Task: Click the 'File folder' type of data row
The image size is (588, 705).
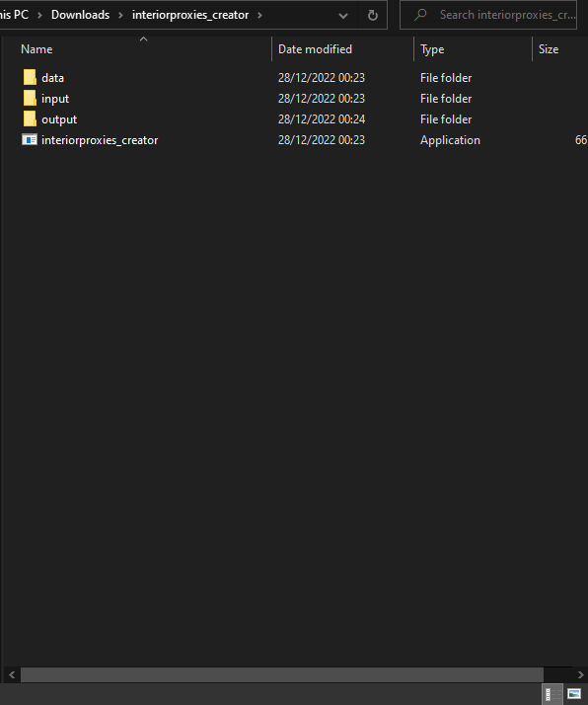Action: [446, 78]
